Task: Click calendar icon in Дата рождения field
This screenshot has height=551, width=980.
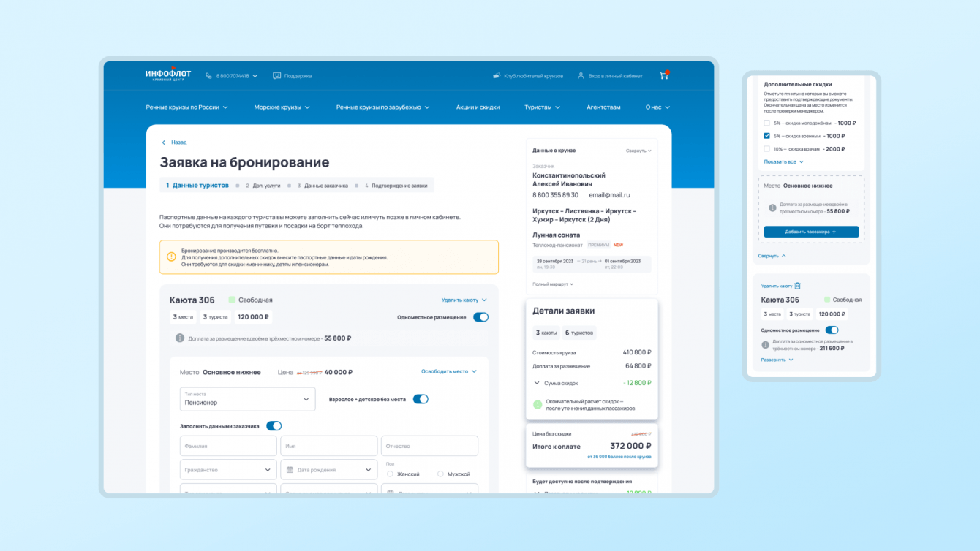Action: (290, 470)
